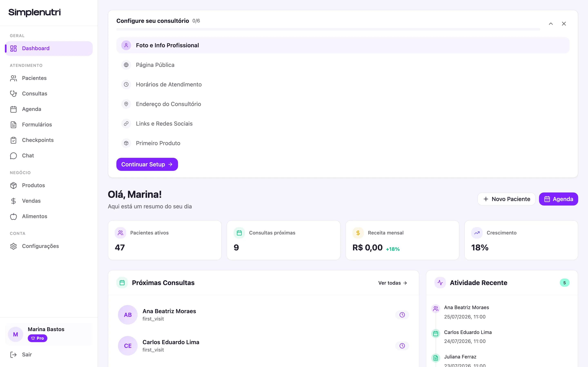Screen dimensions: 588x367
Task: Expand Foto e Info Profissional step
Action: point(343,45)
